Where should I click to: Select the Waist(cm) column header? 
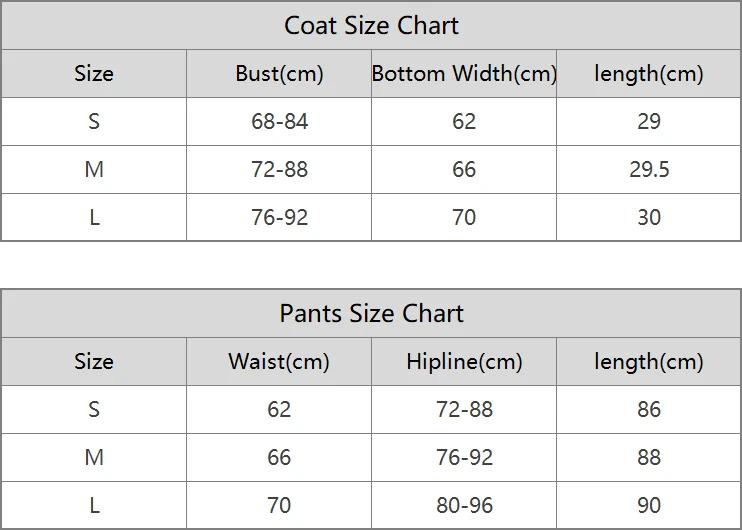click(279, 362)
